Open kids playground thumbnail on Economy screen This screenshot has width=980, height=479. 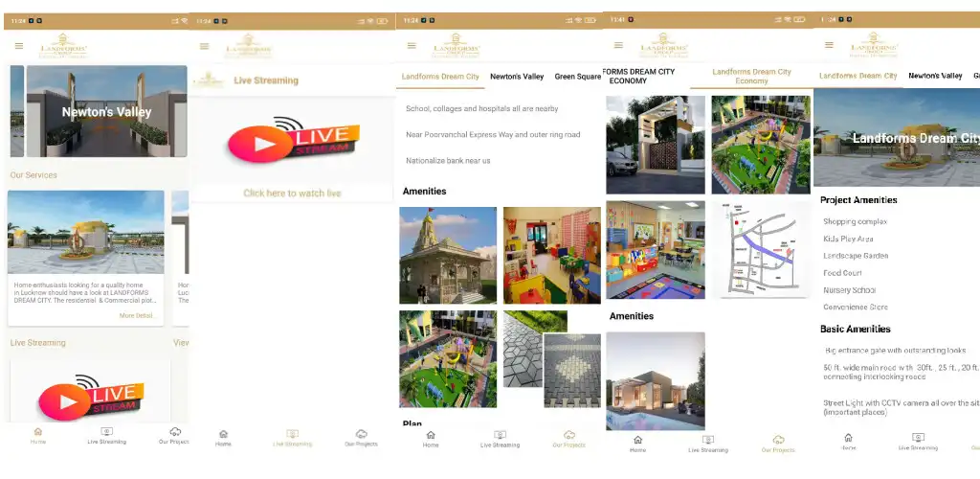761,145
